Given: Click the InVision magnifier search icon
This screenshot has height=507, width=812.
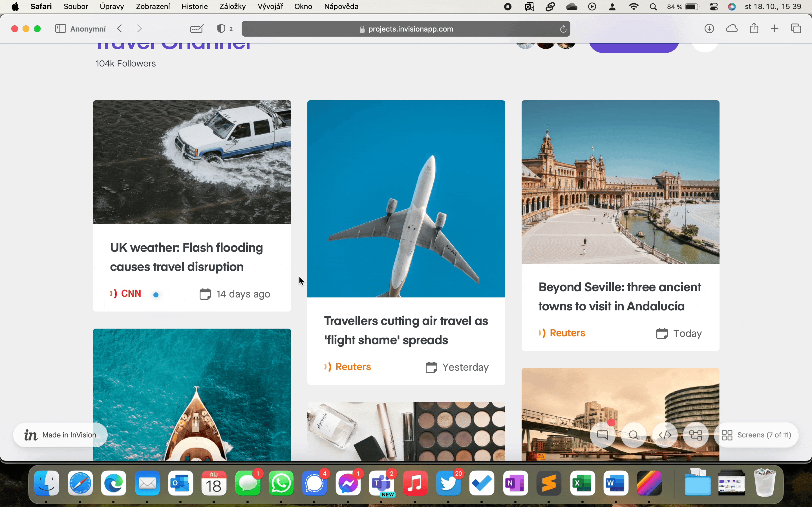Looking at the screenshot, I should pyautogui.click(x=634, y=435).
